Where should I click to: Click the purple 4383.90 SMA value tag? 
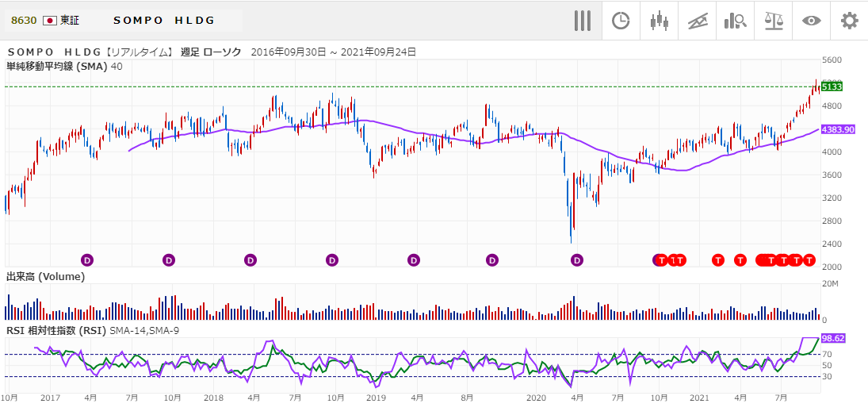[x=838, y=129]
